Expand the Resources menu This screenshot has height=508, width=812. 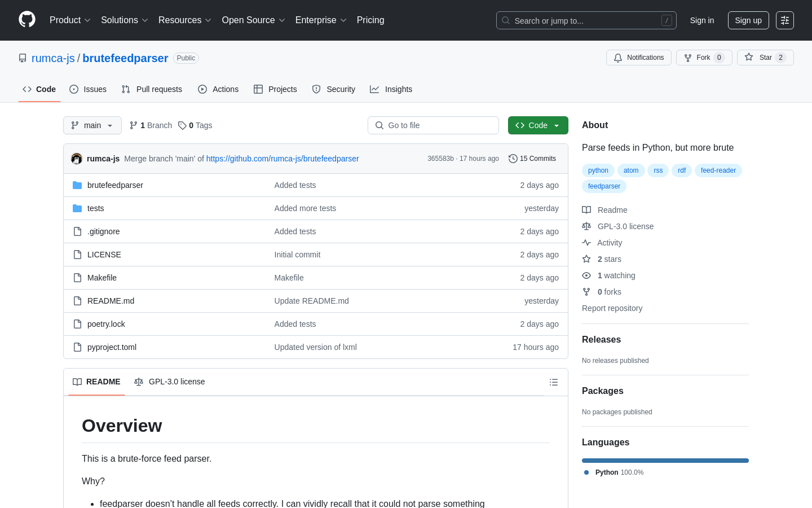tap(185, 20)
